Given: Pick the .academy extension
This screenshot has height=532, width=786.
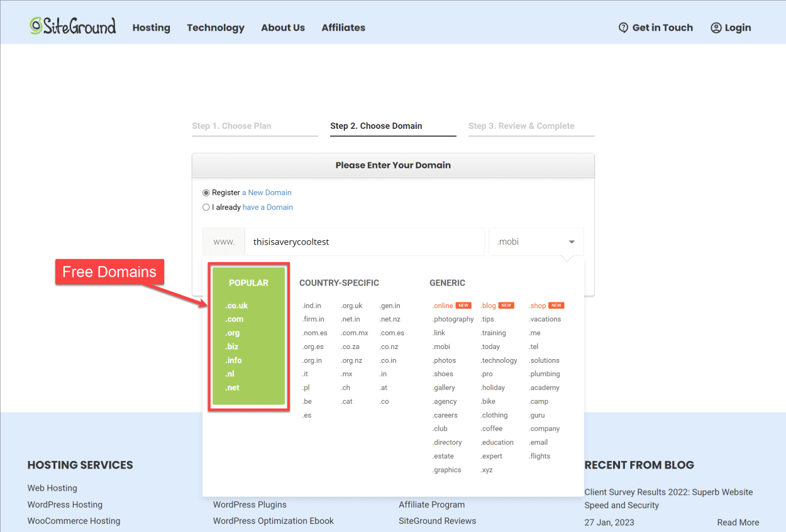Looking at the screenshot, I should (545, 388).
